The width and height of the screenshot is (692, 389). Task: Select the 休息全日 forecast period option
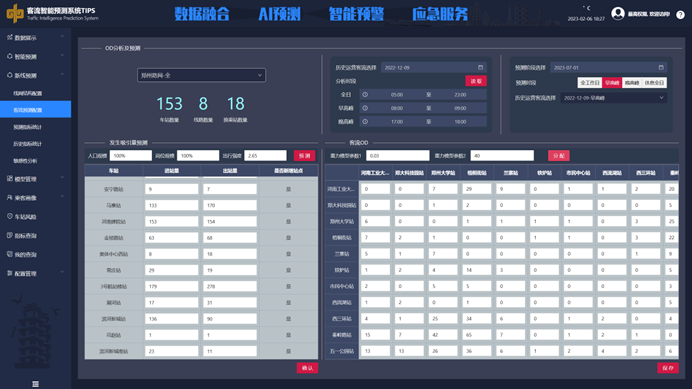coord(654,83)
